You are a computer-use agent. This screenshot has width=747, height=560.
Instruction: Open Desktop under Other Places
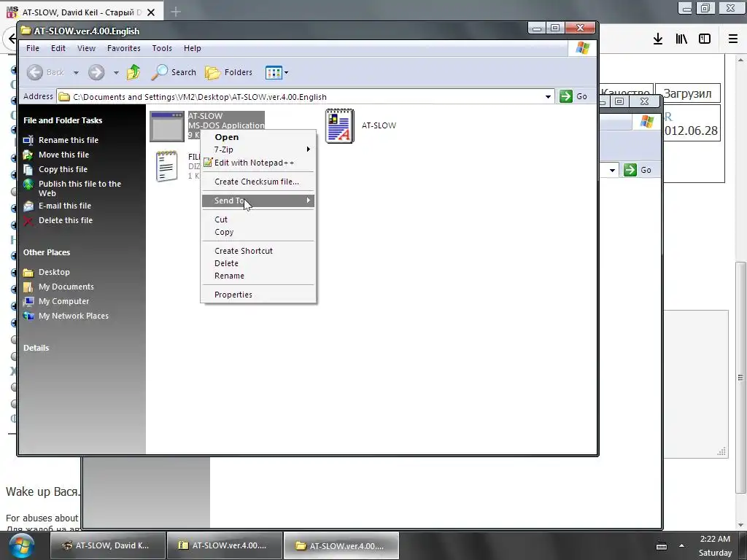[54, 273]
